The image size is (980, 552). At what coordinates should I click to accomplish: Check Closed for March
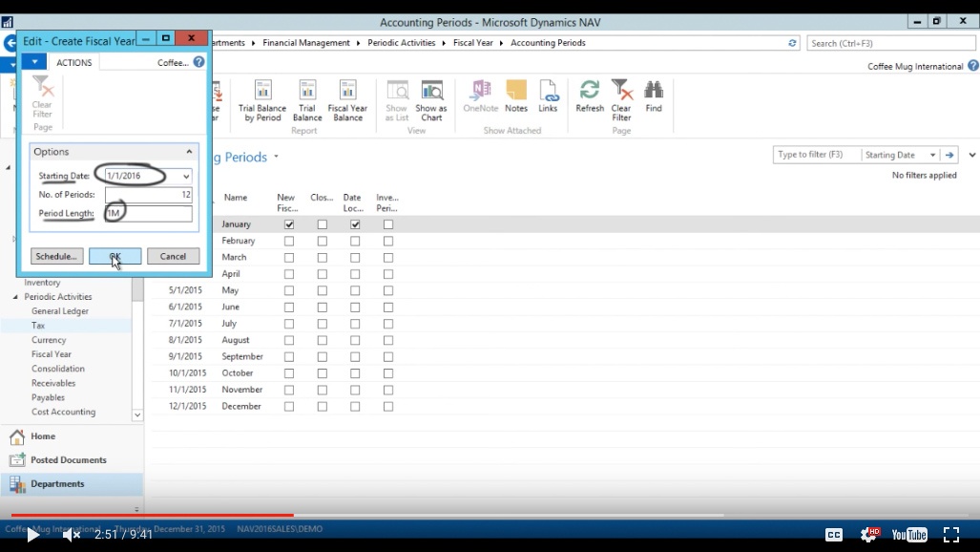click(x=322, y=257)
